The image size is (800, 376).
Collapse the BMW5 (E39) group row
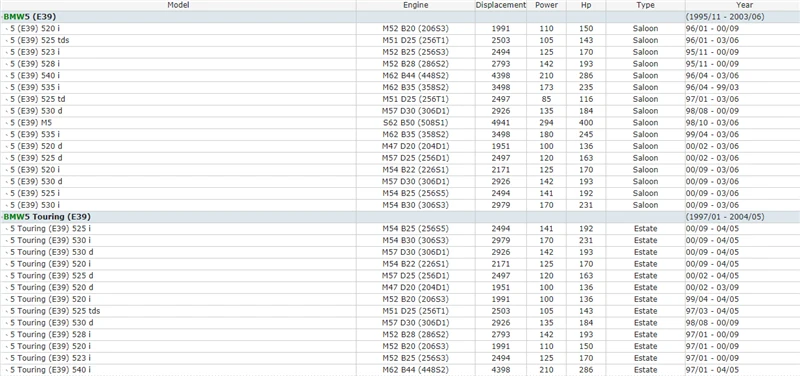click(x=400, y=17)
